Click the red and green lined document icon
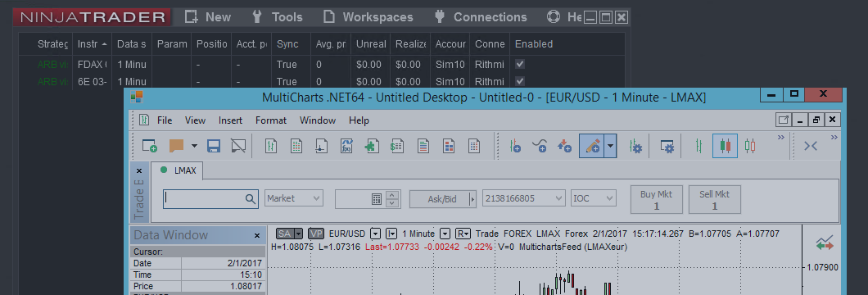Viewport: 868px width, 295px height. 423,146
